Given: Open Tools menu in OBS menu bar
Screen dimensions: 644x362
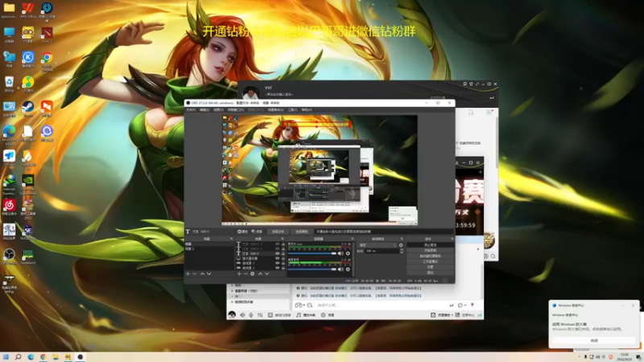Looking at the screenshot, I should pos(293,110).
